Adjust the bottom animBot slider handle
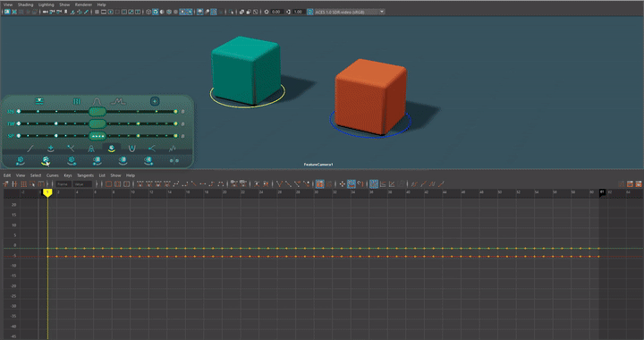 (x=97, y=136)
